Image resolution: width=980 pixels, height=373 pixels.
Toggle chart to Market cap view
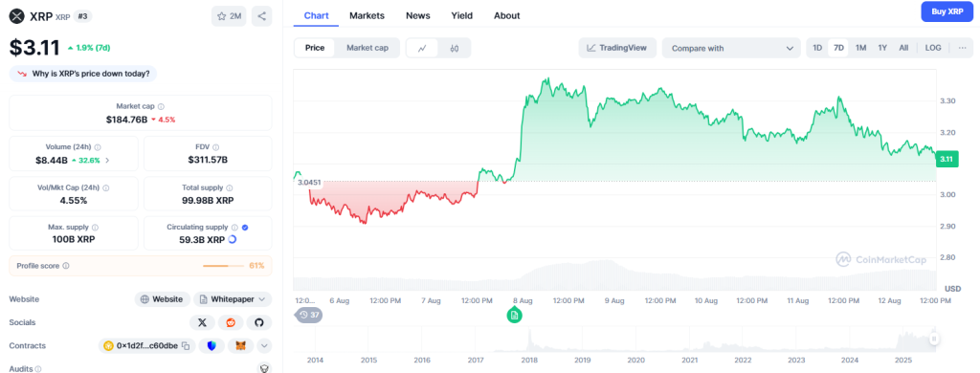point(368,48)
